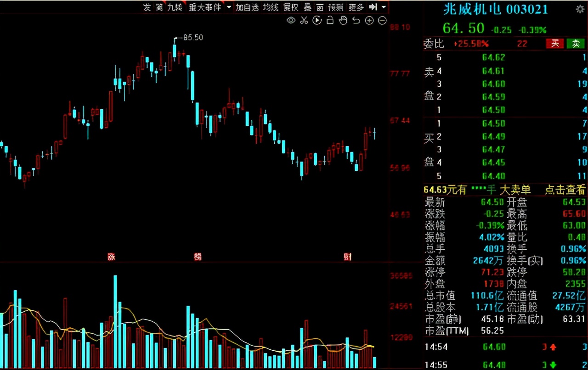This screenshot has width=588, height=370.
Task: Click the 最低 value 63.00
Action: [x=574, y=225]
